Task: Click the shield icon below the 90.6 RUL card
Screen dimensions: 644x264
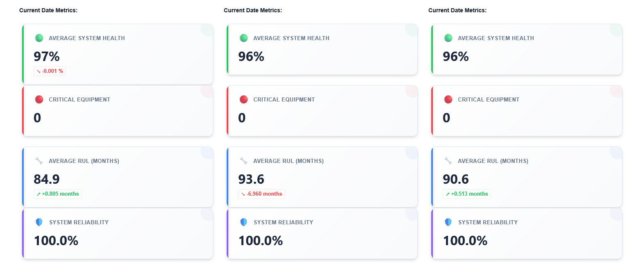Action: point(448,222)
